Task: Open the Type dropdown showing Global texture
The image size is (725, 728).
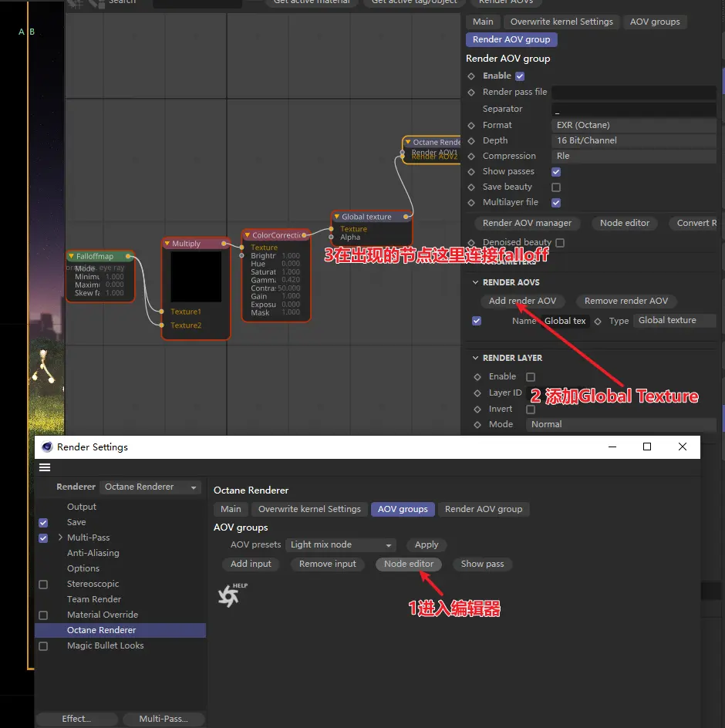Action: click(x=674, y=320)
